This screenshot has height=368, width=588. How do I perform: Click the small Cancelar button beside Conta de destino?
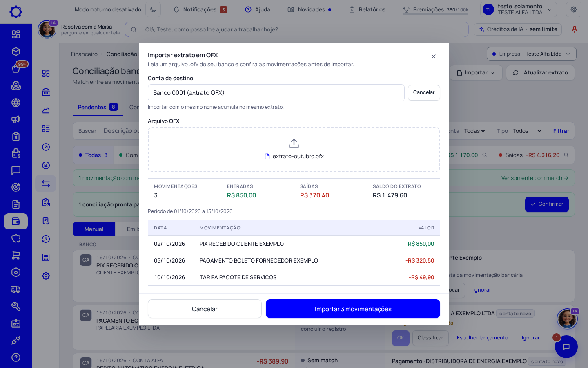click(424, 93)
